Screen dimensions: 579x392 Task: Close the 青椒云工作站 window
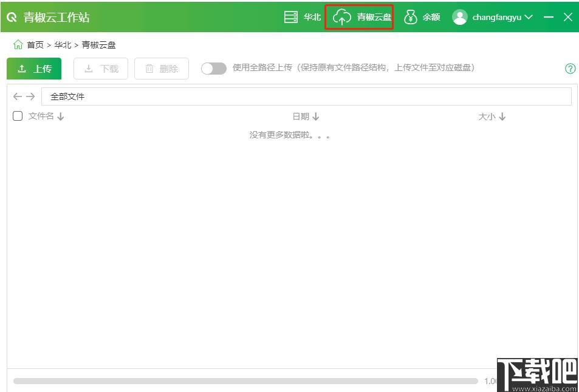pos(568,17)
